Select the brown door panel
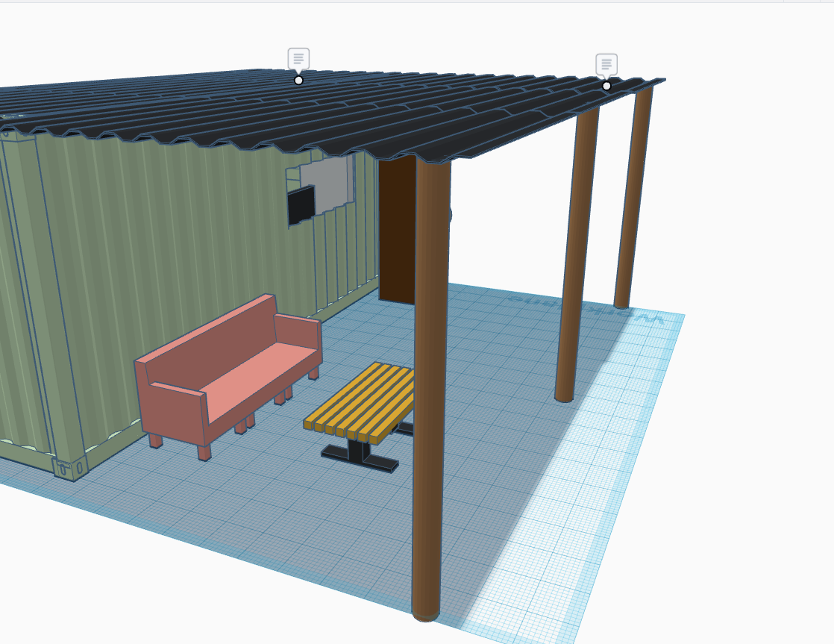Screen dimensions: 834x644 tap(399, 224)
